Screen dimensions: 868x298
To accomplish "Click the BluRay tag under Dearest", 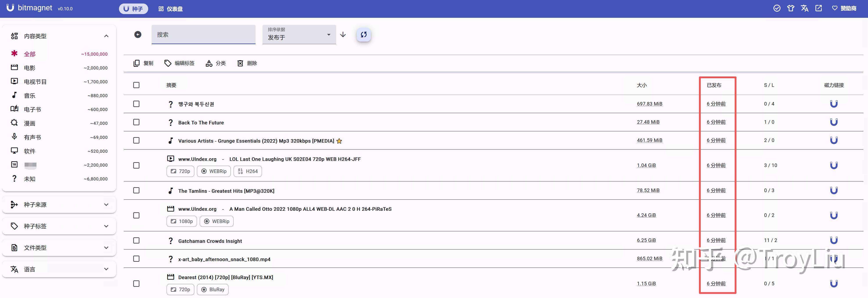I will click(x=213, y=290).
